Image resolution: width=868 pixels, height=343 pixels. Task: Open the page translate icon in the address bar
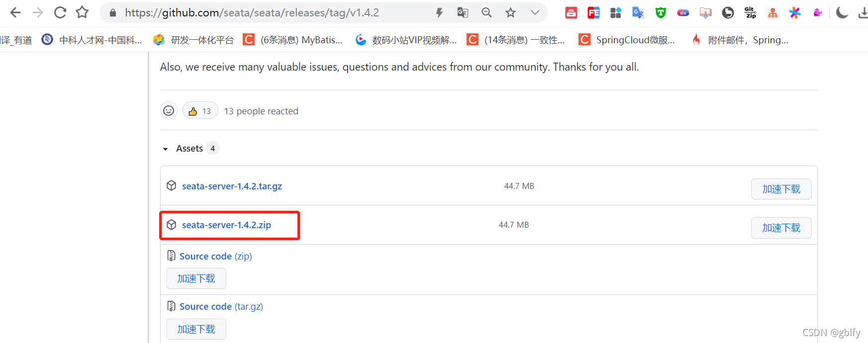463,13
